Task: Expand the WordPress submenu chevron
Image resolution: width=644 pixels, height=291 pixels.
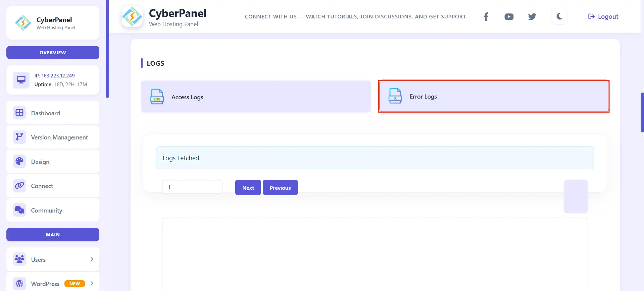Action: (x=92, y=283)
